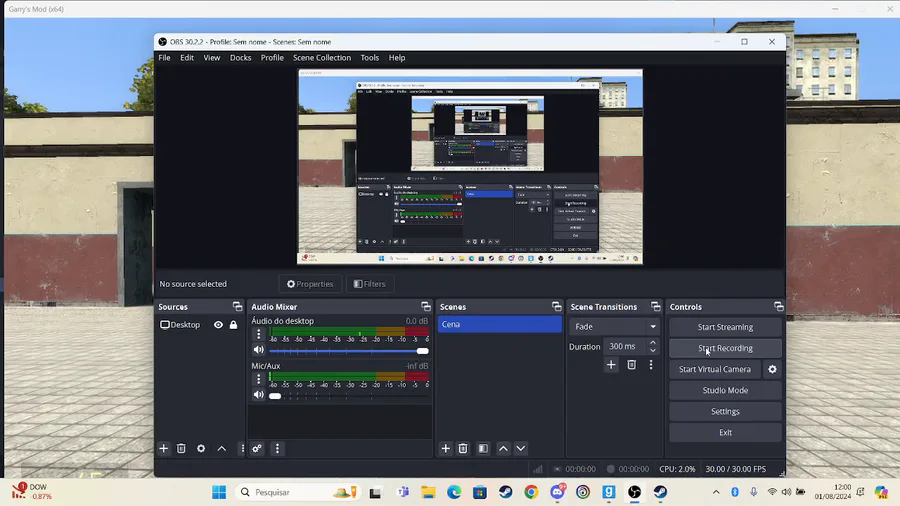Screen dimensions: 900x506
Task: Click the OBS preview canvas
Action: [470, 166]
